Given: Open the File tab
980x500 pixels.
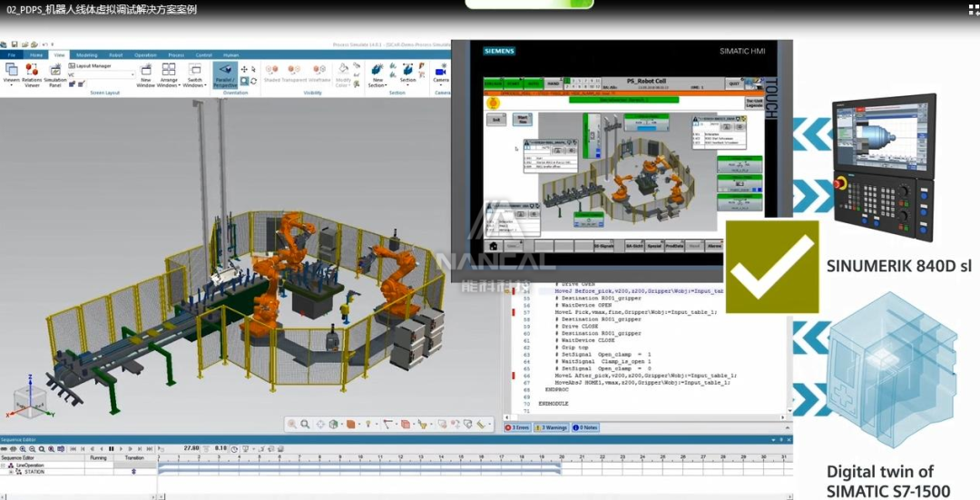Looking at the screenshot, I should [x=11, y=55].
